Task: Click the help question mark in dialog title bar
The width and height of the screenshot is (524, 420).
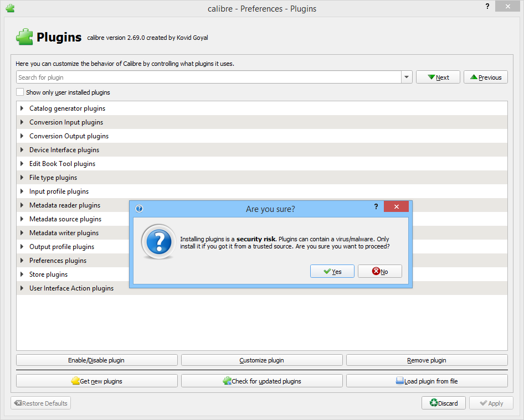Action: pyautogui.click(x=376, y=206)
